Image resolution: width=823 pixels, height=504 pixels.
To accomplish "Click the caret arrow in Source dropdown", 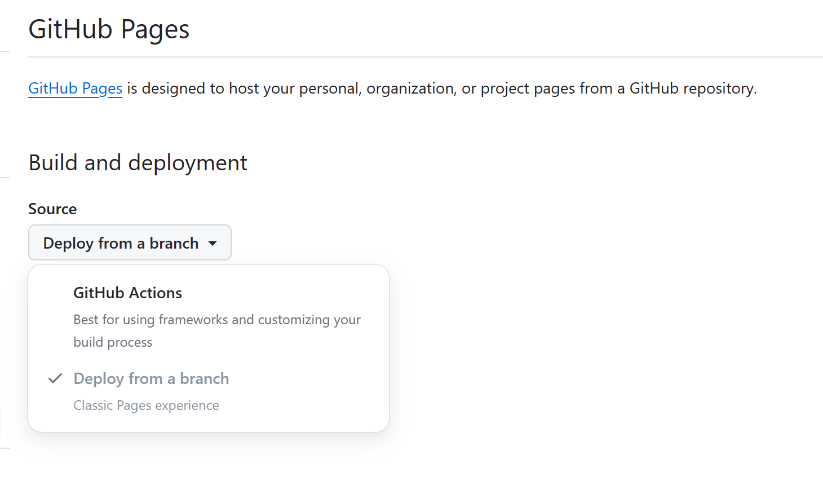I will tap(213, 244).
